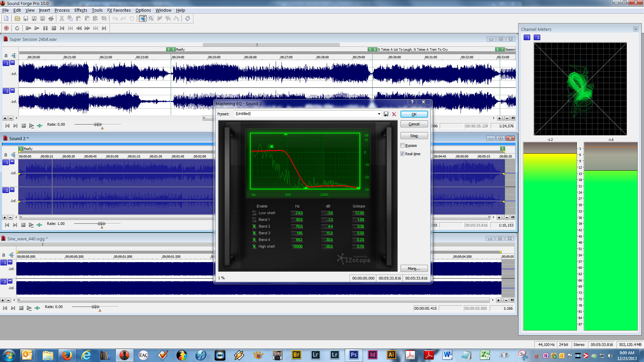Image resolution: width=644 pixels, height=362 pixels.
Task: Open Firefox from the taskbar
Action: [67, 355]
